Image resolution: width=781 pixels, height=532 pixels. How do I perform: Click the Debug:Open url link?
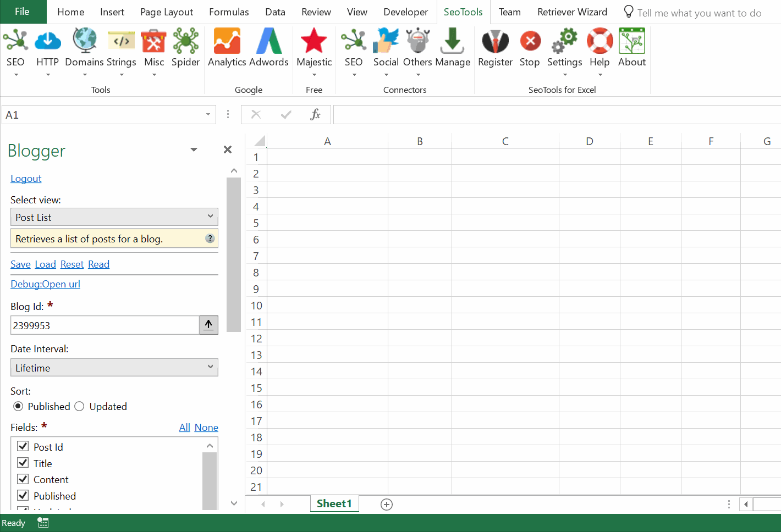[x=45, y=284]
